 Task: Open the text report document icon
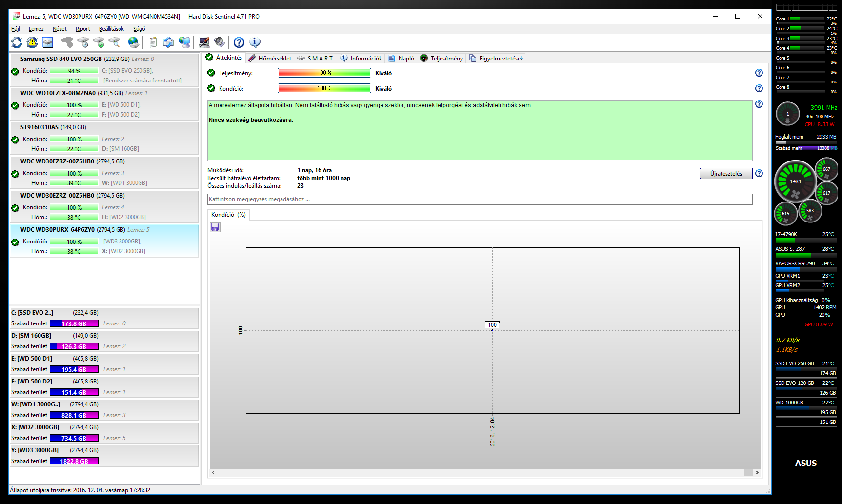[x=153, y=42]
